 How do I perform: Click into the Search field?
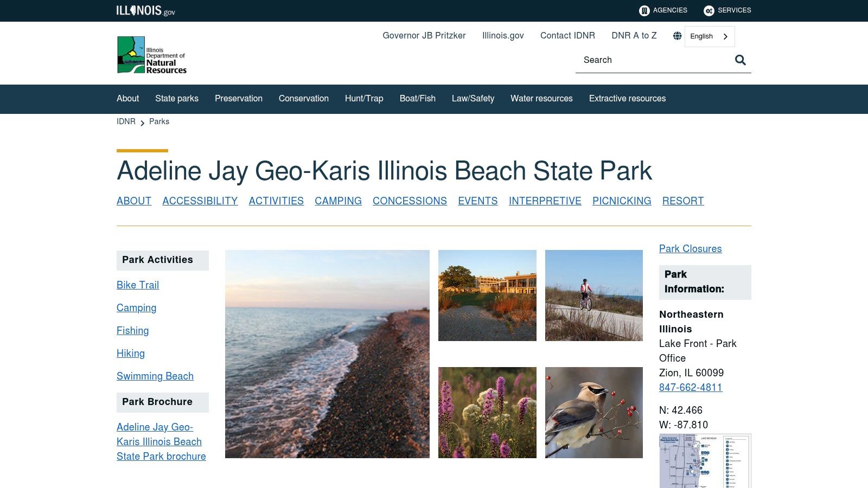[x=655, y=60]
